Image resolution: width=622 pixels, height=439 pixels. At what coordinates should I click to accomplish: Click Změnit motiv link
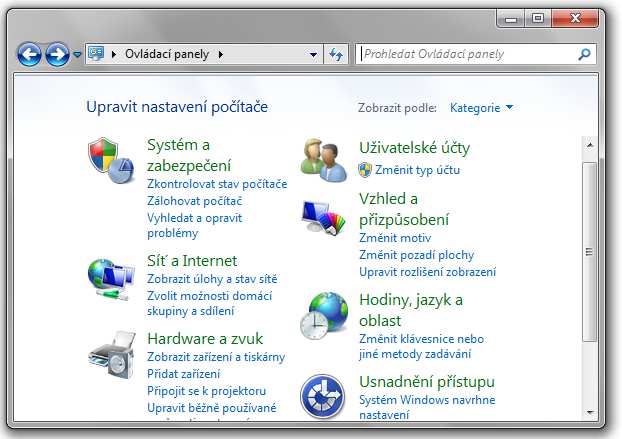pos(395,238)
